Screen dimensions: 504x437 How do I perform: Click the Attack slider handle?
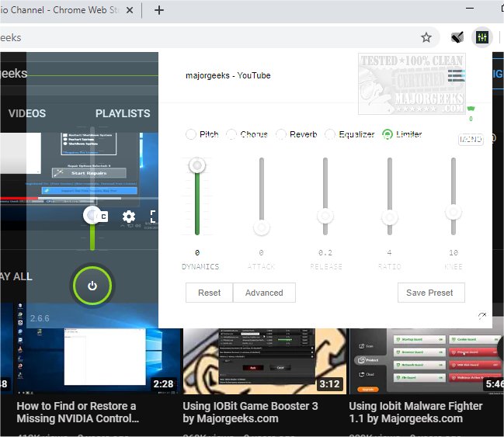[x=262, y=227]
